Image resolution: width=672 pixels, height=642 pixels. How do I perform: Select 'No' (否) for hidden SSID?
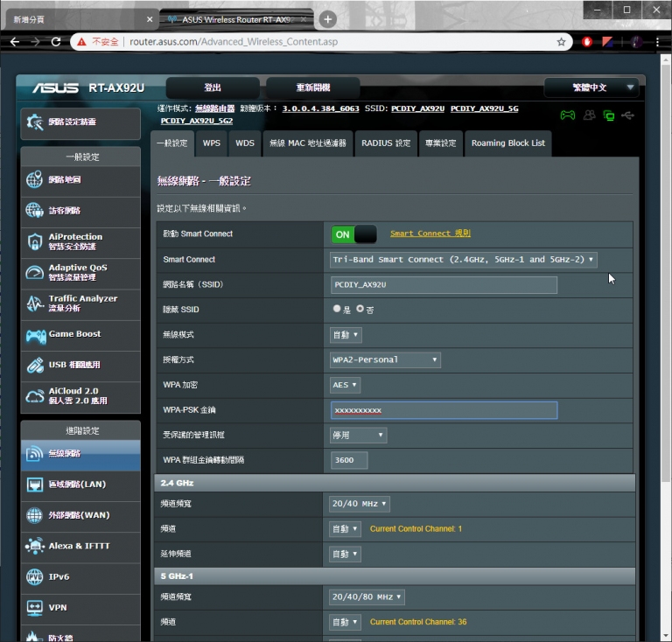point(360,309)
